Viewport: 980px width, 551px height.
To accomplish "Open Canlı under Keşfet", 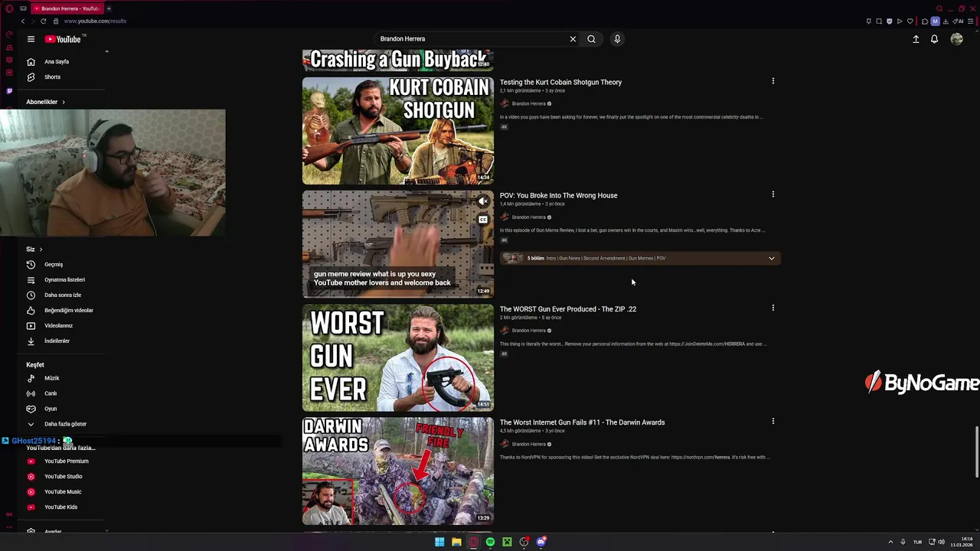I will click(51, 393).
